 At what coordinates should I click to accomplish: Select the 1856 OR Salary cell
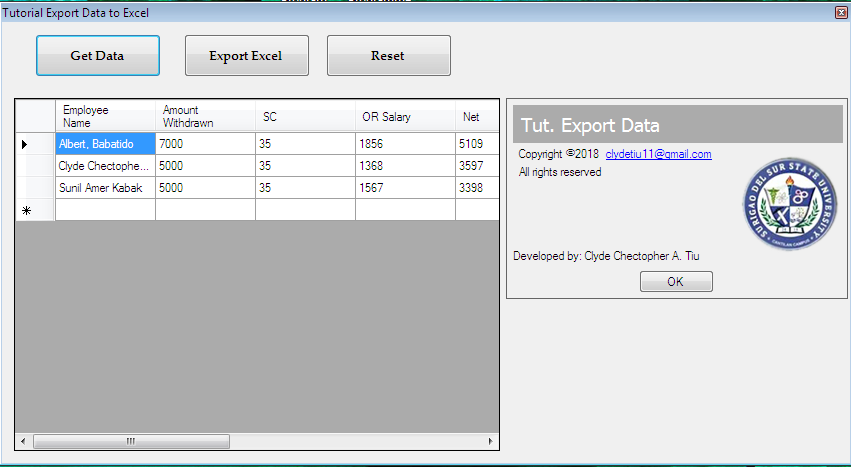[x=405, y=144]
